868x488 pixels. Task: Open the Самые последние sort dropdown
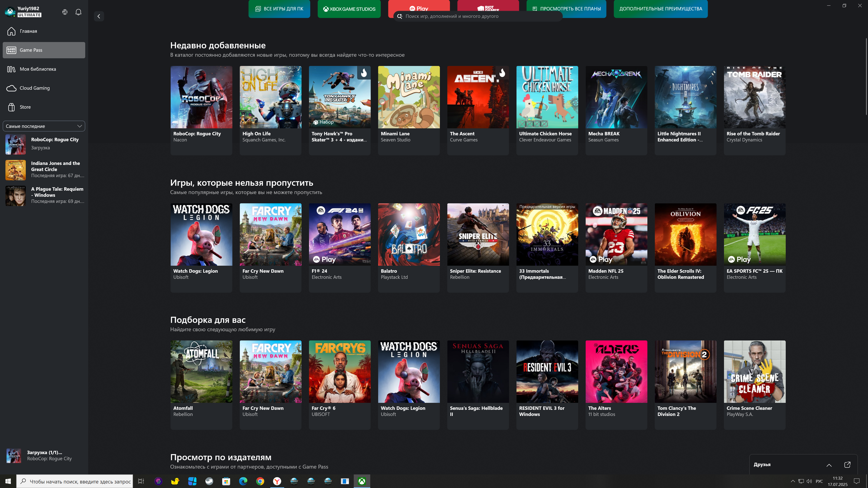click(44, 126)
